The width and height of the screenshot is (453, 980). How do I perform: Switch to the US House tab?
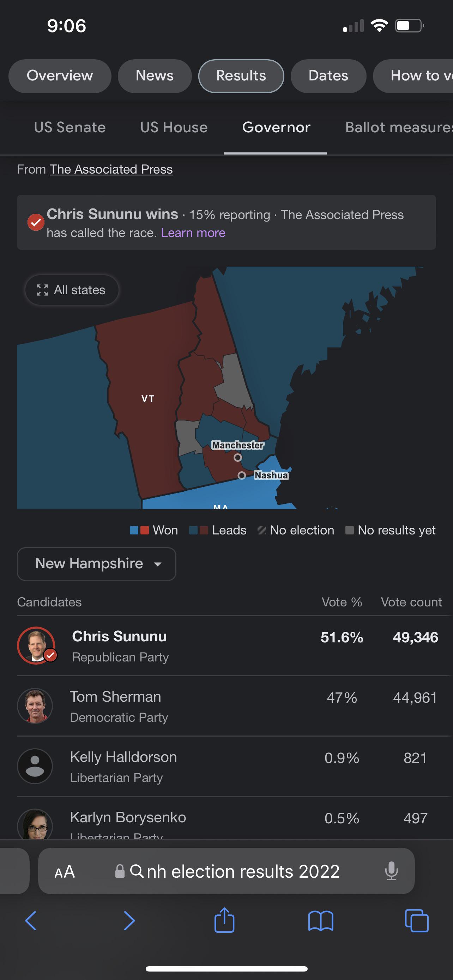pyautogui.click(x=174, y=127)
